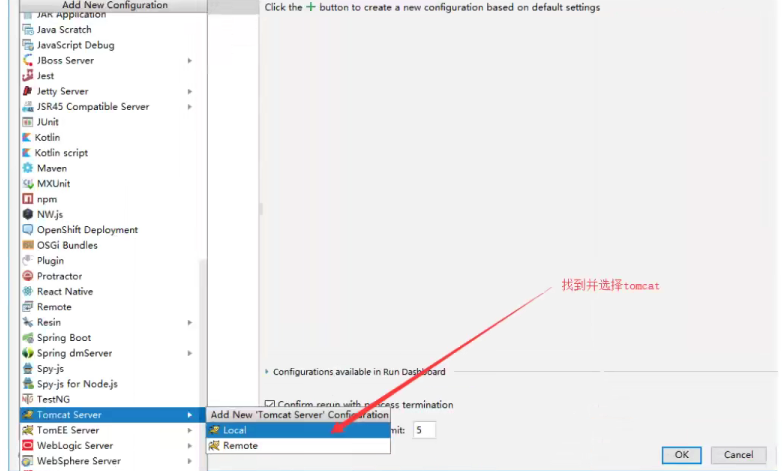Click the OSGi Bundles icon
Viewport: 782px width, 471px height.
tap(28, 245)
